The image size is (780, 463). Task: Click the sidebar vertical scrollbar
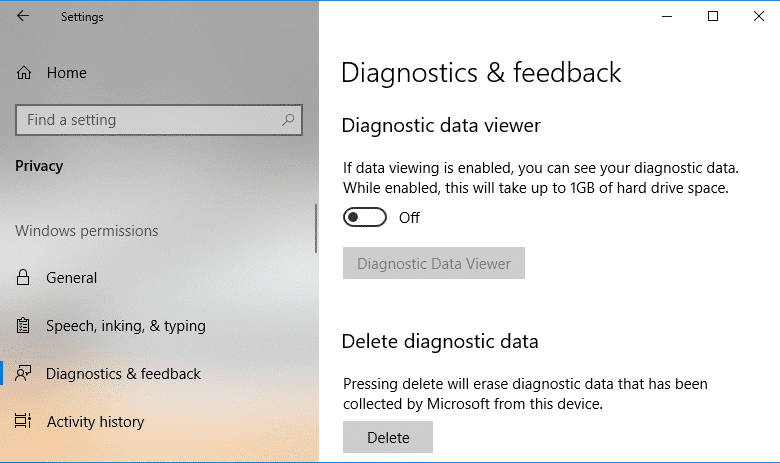pos(316,228)
